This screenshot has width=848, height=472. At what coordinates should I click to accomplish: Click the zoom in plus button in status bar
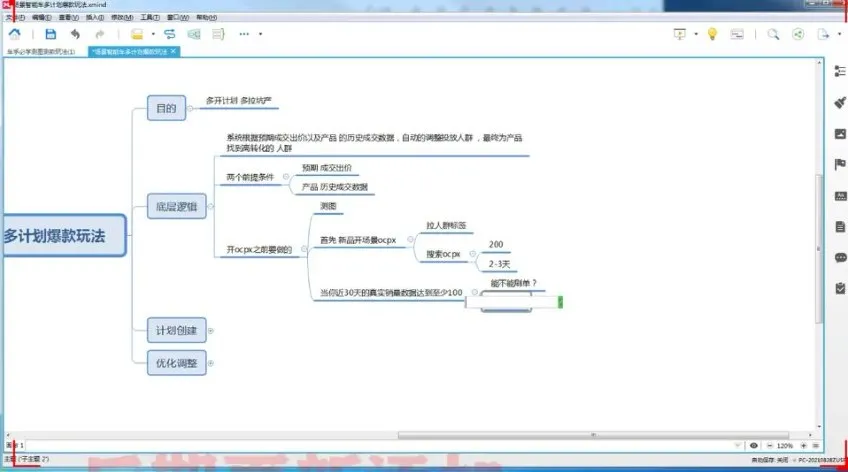click(804, 444)
